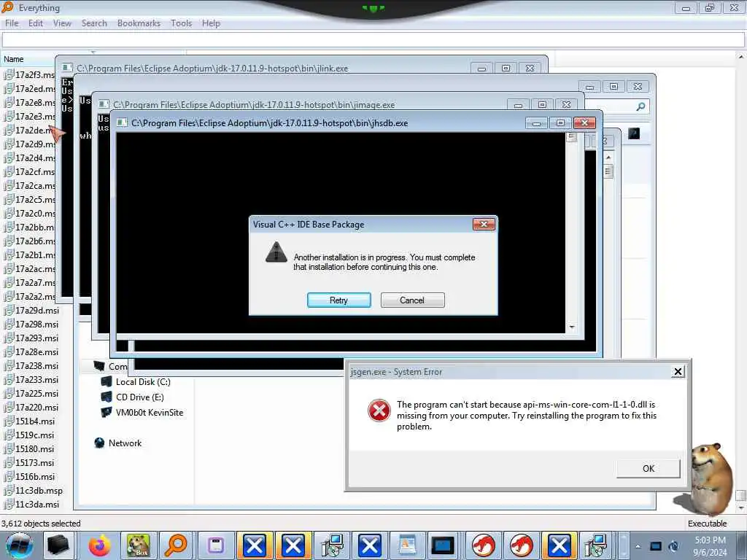Click the console icon in the jhsdb.exe title bar
The width and height of the screenshot is (747, 560).
pyautogui.click(x=122, y=122)
